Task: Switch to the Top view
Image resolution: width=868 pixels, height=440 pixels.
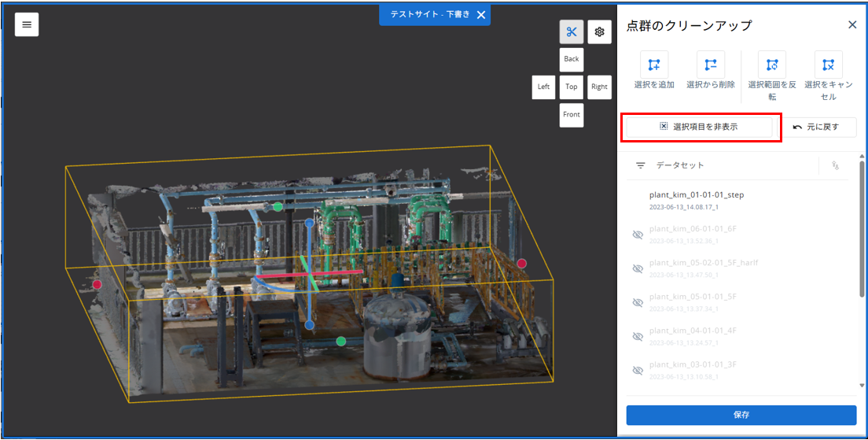Action: 572,87
